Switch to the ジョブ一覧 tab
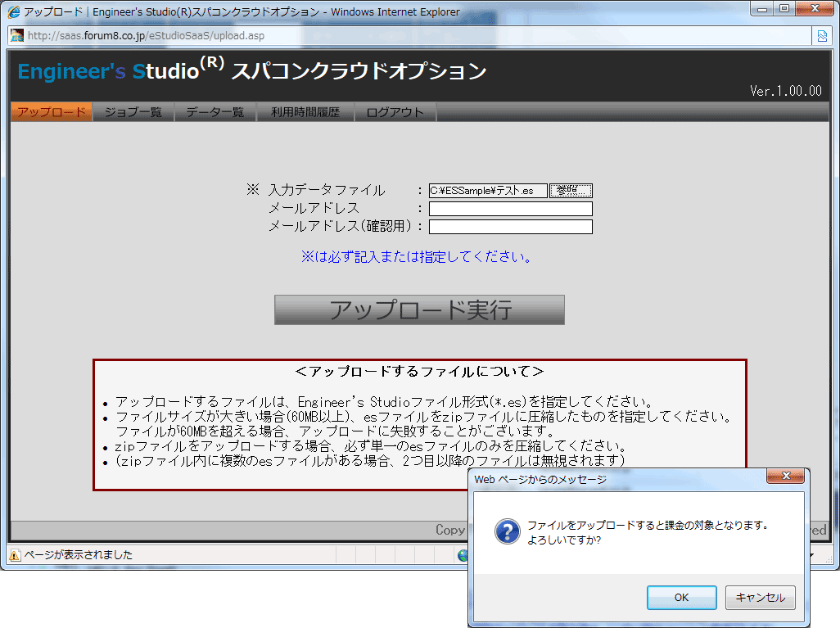840x628 pixels. pyautogui.click(x=133, y=112)
